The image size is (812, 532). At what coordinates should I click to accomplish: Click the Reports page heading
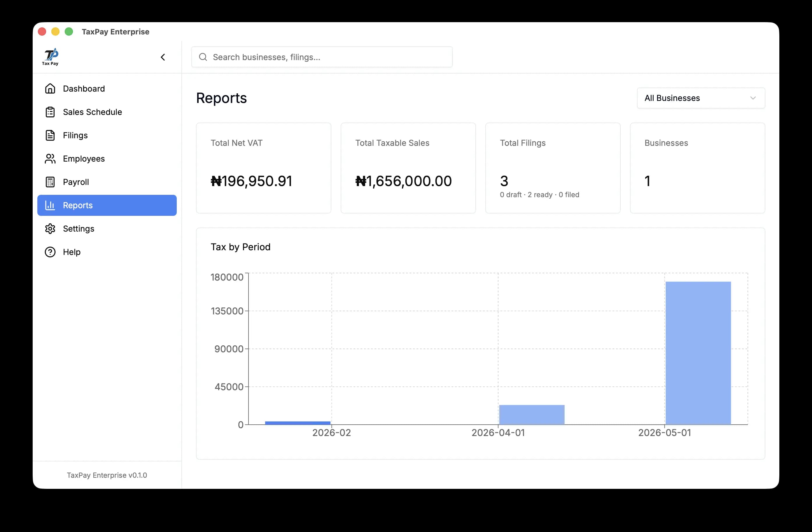pyautogui.click(x=221, y=98)
